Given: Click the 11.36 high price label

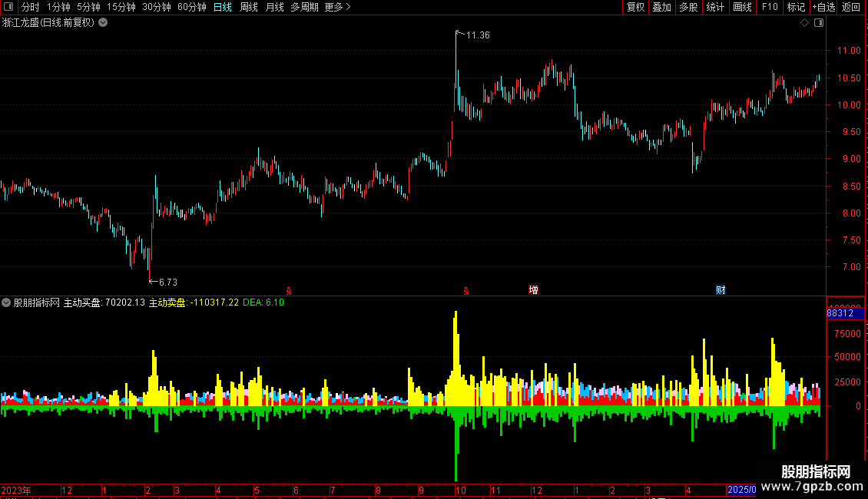Looking at the screenshot, I should click(x=478, y=35).
